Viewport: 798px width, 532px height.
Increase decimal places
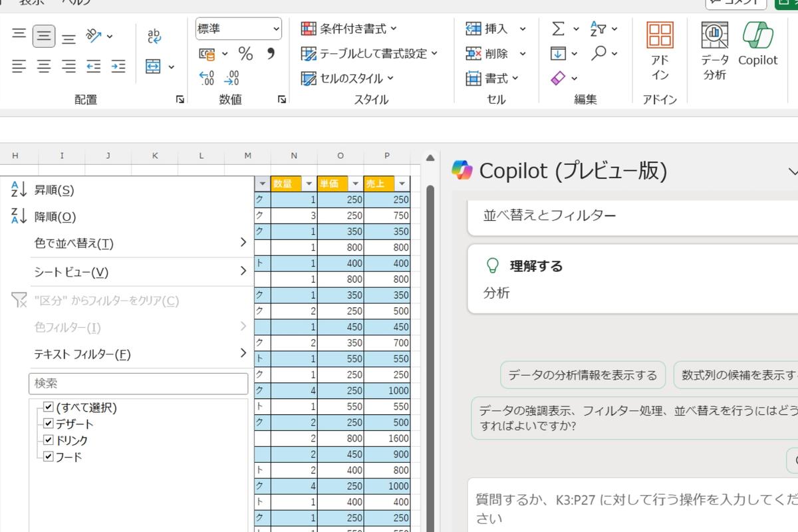(x=207, y=78)
